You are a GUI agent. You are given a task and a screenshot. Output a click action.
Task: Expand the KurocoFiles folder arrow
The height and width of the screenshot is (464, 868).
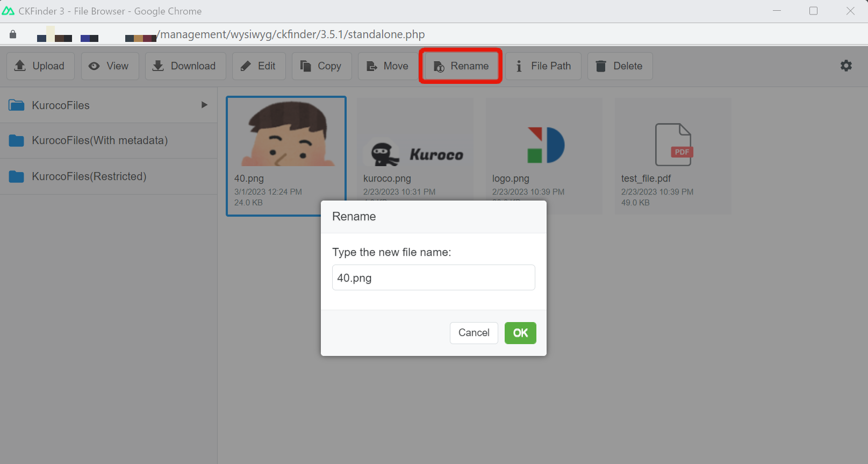204,105
